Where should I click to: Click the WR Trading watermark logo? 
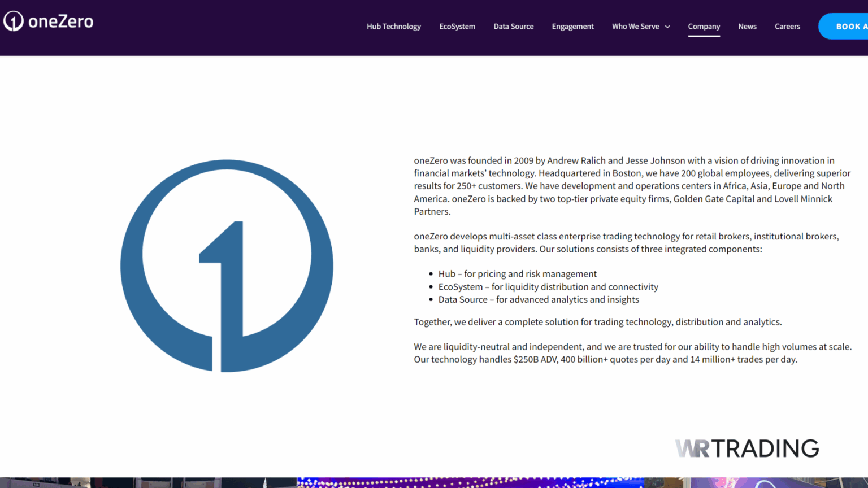747,448
